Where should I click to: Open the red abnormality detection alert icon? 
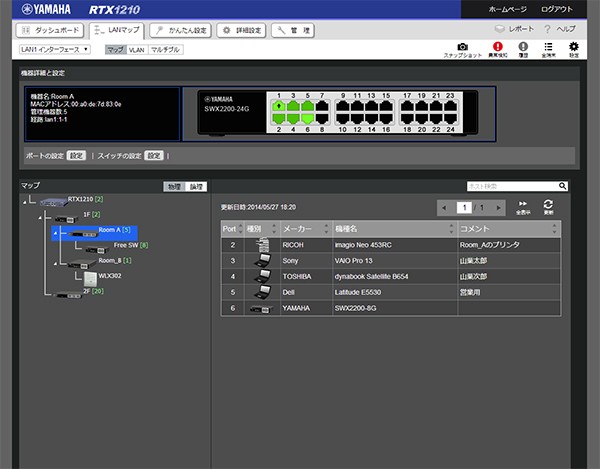pyautogui.click(x=497, y=47)
